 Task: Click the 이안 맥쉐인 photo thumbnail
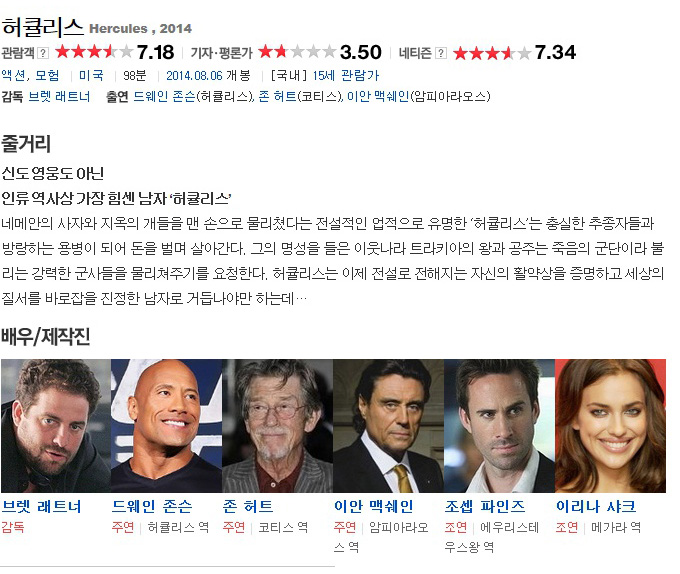[x=389, y=426]
